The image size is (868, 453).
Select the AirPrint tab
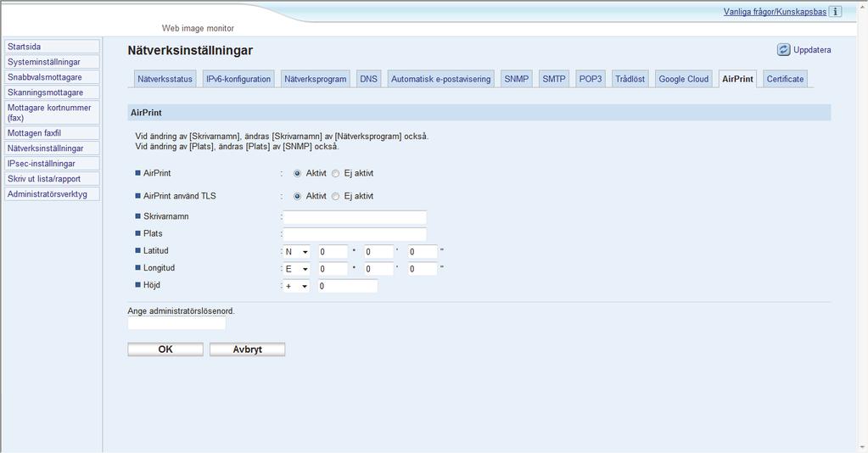click(737, 79)
